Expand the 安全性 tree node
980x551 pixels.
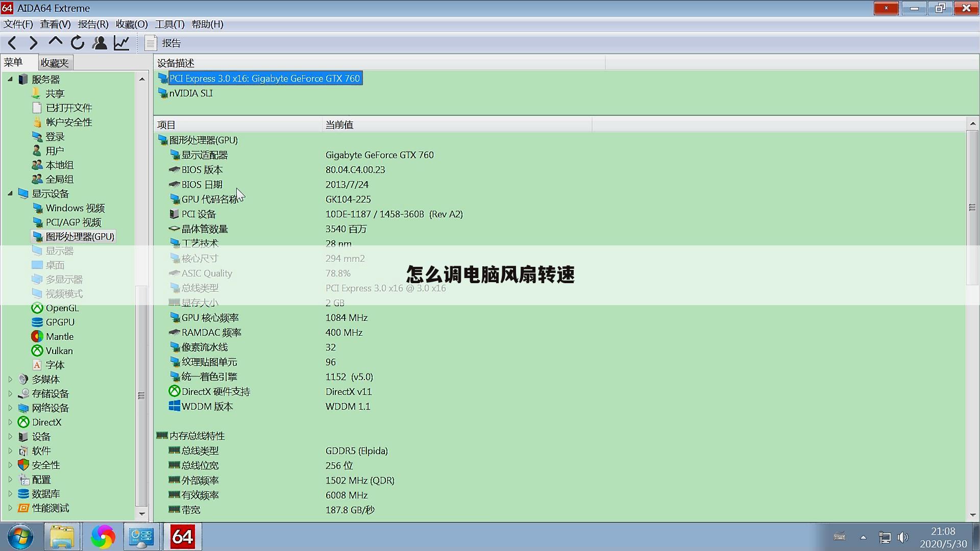(x=10, y=465)
